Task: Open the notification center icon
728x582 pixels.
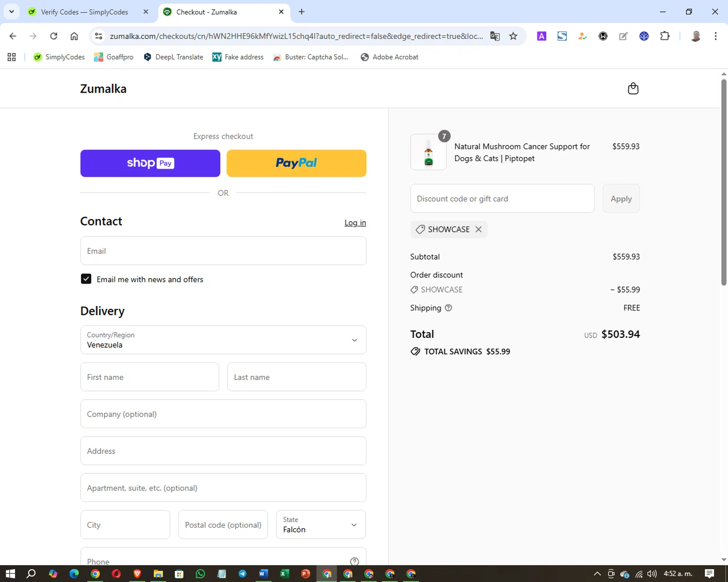Action: point(710,574)
